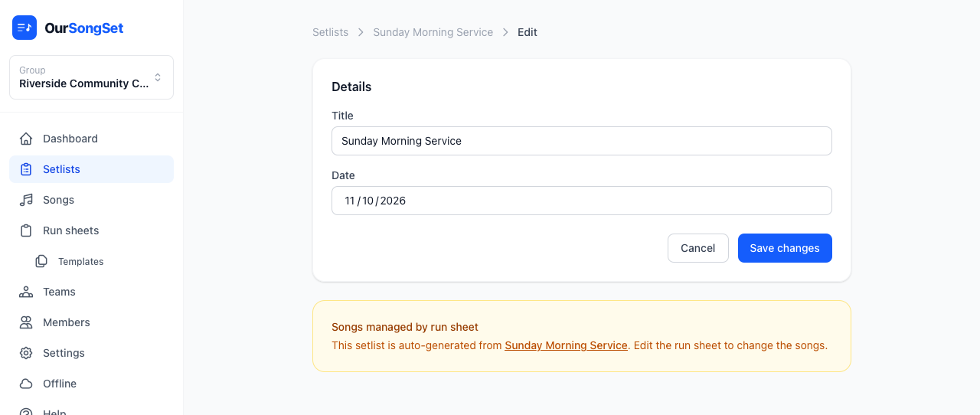Click the OurSongSet logo icon

pos(24,28)
